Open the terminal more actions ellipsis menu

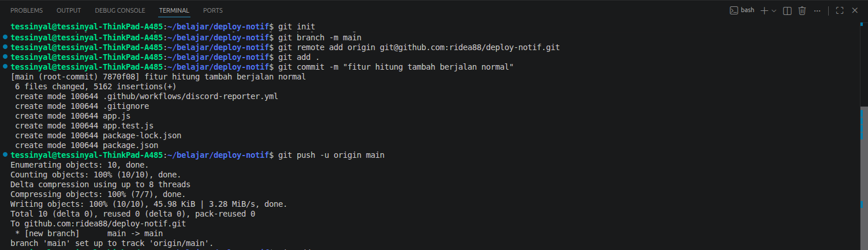817,10
